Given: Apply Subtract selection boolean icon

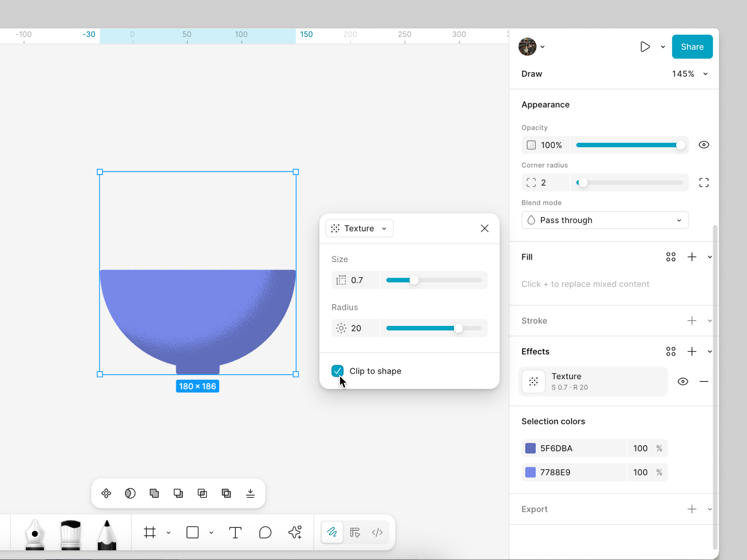Looking at the screenshot, I should (178, 493).
